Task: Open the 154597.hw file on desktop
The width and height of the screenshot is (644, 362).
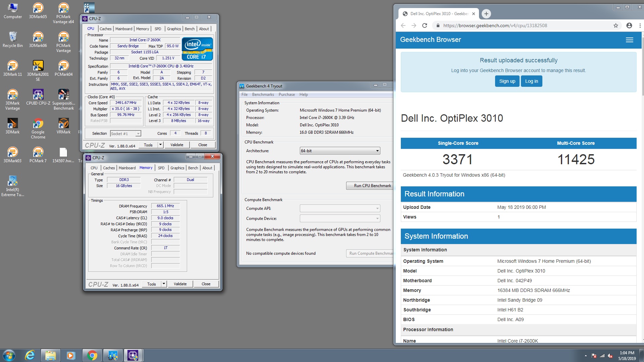Action: (x=63, y=155)
